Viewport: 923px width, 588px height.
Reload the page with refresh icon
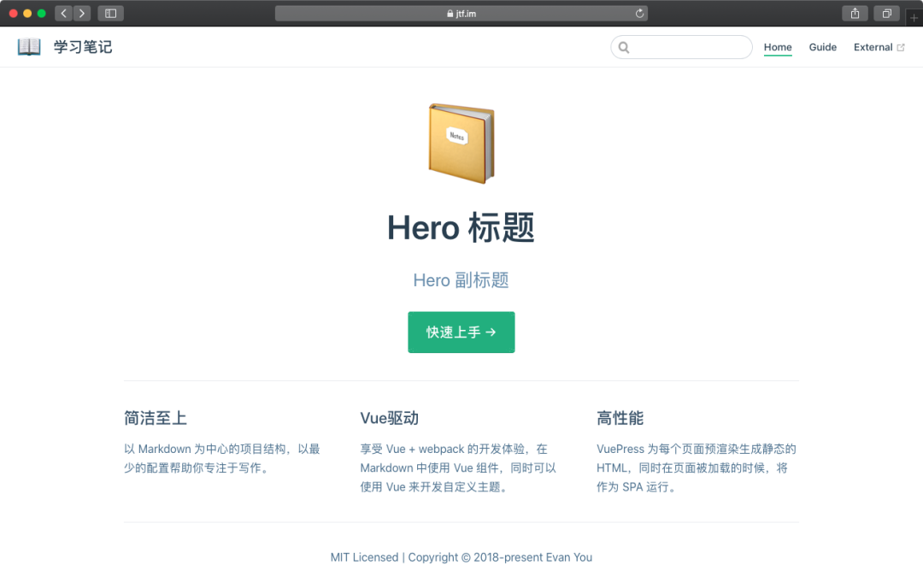pyautogui.click(x=639, y=13)
